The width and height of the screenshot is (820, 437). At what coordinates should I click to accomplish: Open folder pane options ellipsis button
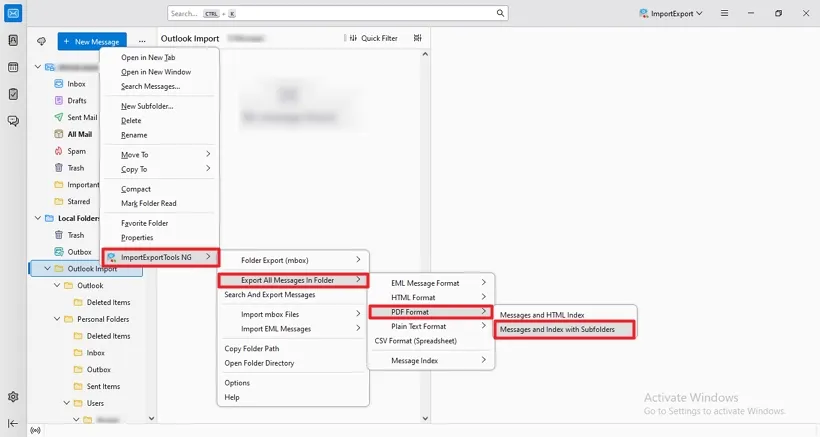coord(142,41)
